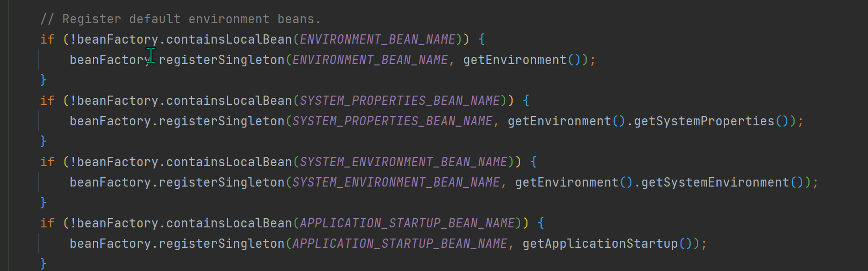Place caret on getApplicationStartup method call
The height and width of the screenshot is (271, 868).
click(600, 244)
